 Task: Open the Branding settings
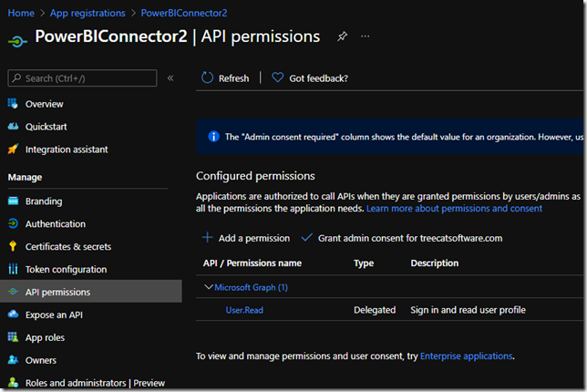pos(44,201)
